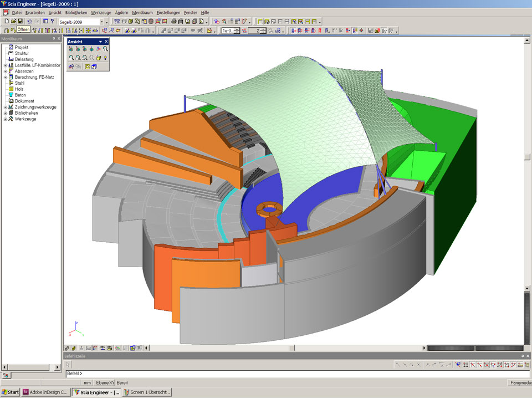Image resolution: width=532 pixels, height=399 pixels.
Task: Click the Open file icon in toolbar
Action: pos(13,21)
